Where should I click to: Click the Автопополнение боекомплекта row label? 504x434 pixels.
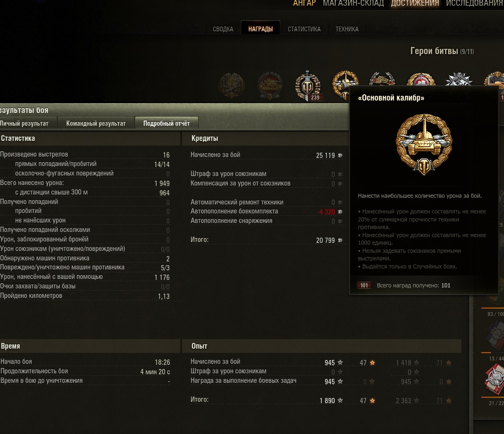click(x=234, y=211)
